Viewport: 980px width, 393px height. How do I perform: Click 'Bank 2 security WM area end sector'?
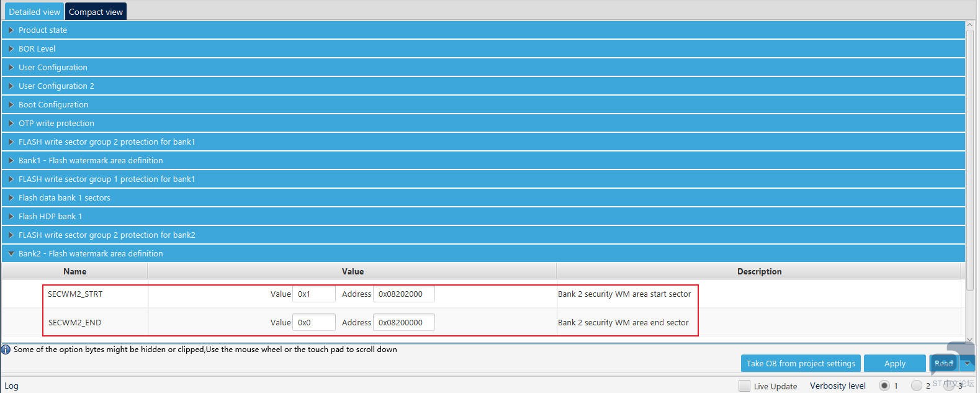coord(623,322)
